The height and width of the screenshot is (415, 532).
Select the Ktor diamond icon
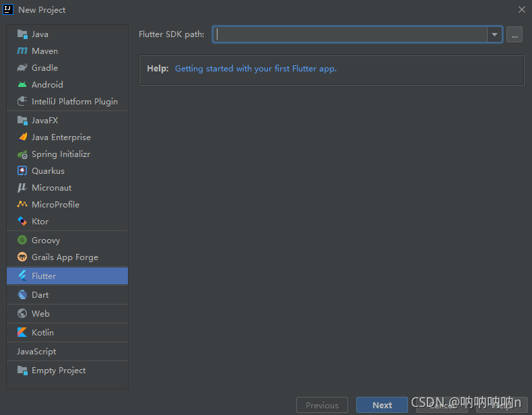click(x=22, y=221)
